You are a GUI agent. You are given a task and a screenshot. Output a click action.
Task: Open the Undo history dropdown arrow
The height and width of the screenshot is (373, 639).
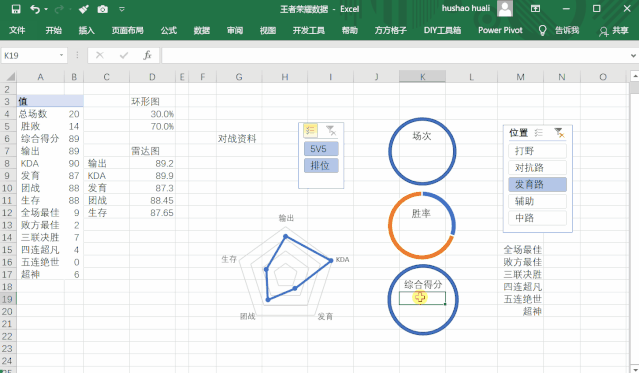(46, 9)
